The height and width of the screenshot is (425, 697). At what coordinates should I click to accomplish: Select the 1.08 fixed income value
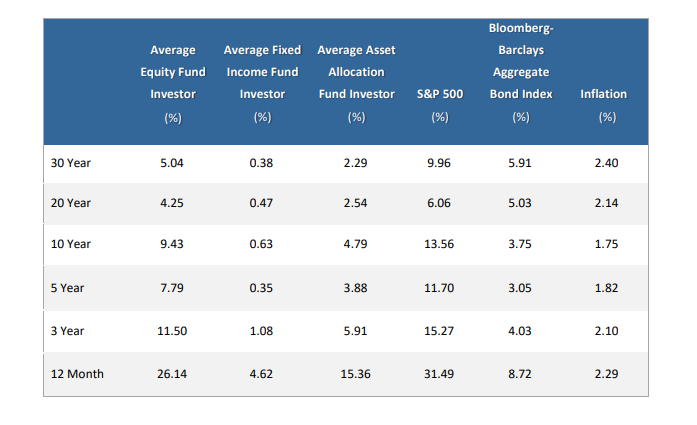[x=262, y=331]
